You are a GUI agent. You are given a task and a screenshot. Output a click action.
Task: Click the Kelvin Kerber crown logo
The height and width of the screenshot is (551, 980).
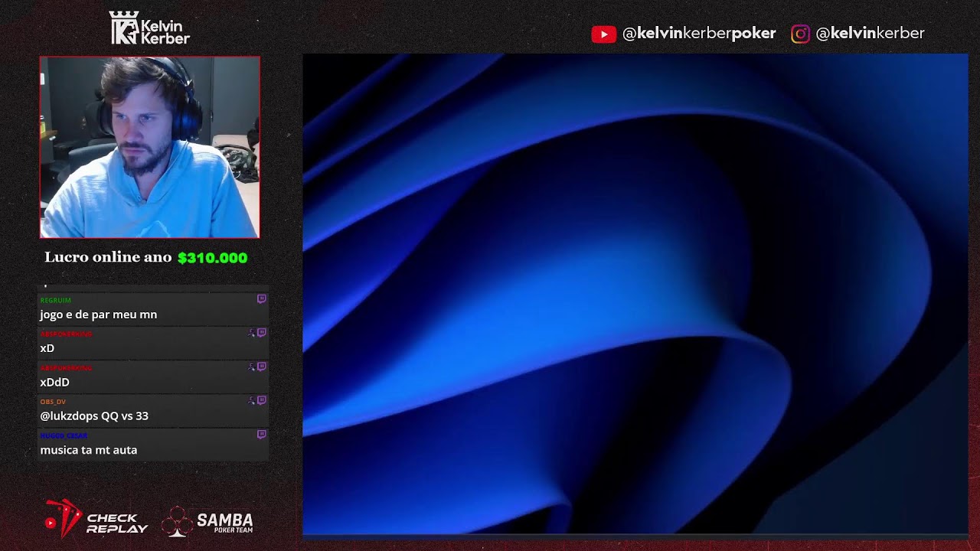pos(149,28)
